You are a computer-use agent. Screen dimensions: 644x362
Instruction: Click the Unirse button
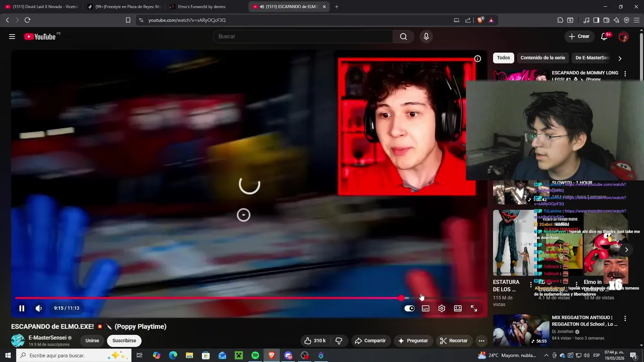click(92, 340)
